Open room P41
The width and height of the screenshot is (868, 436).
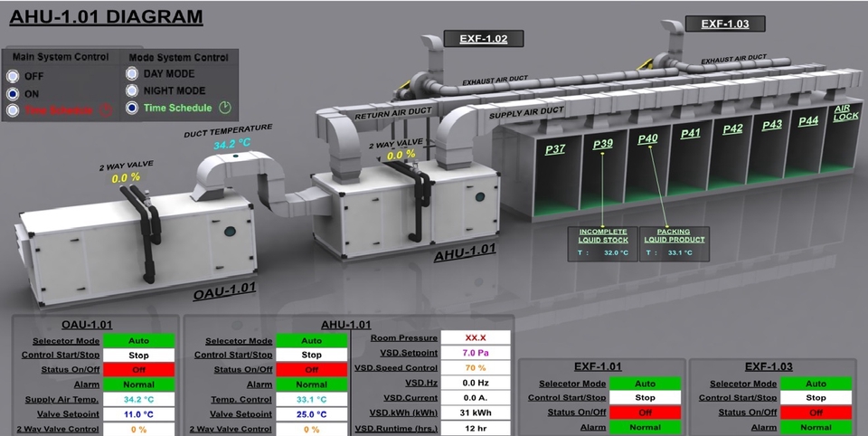690,134
